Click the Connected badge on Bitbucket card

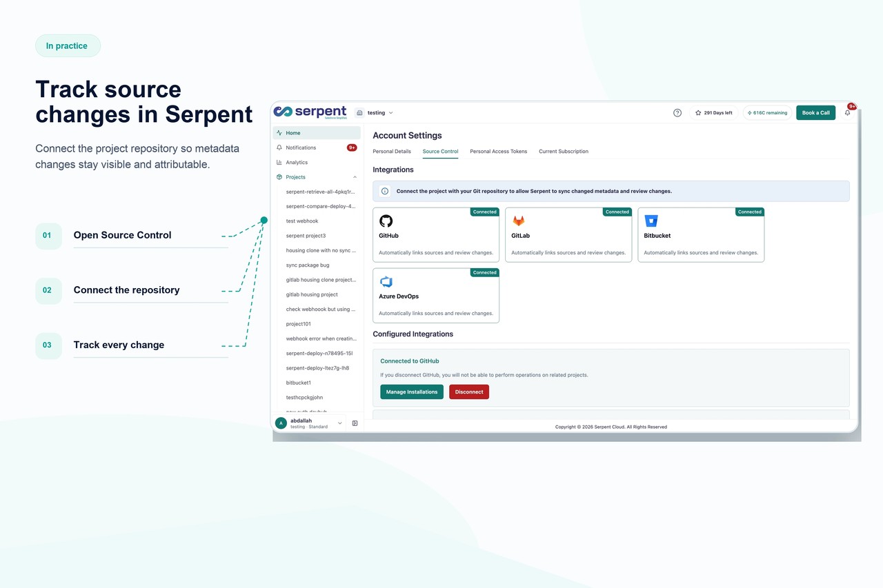(749, 212)
